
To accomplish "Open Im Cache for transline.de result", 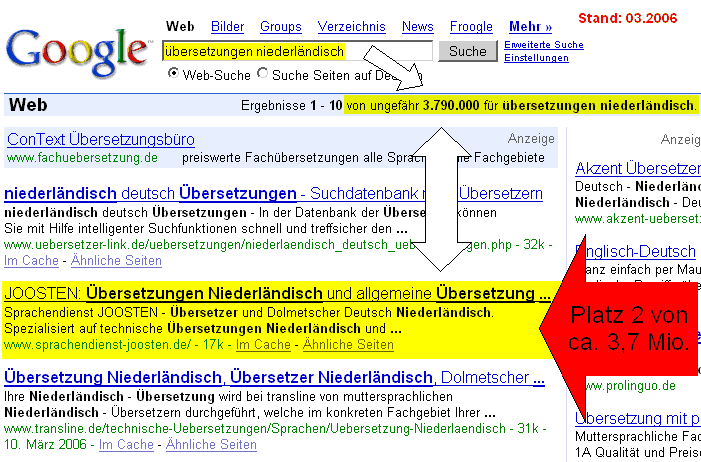I will pyautogui.click(x=126, y=444).
